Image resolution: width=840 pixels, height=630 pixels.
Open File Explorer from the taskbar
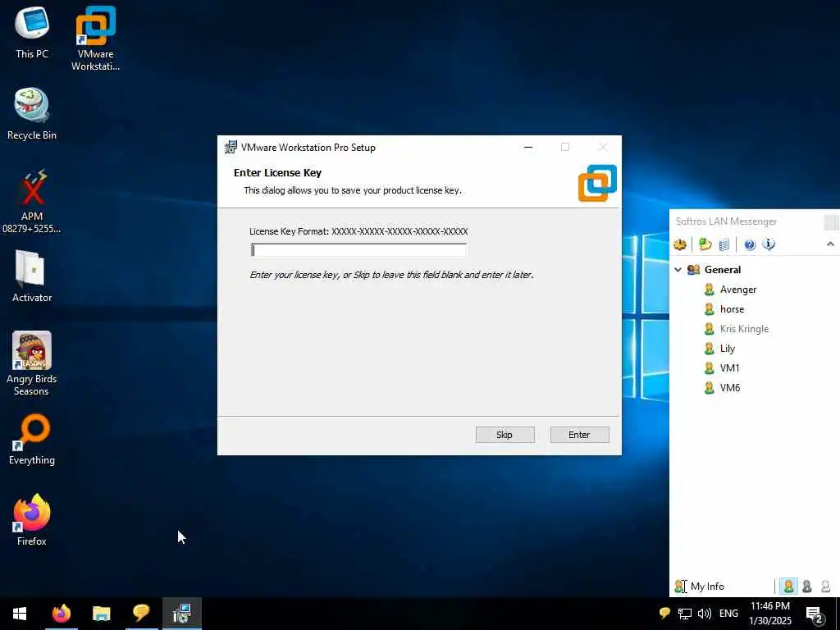101,614
